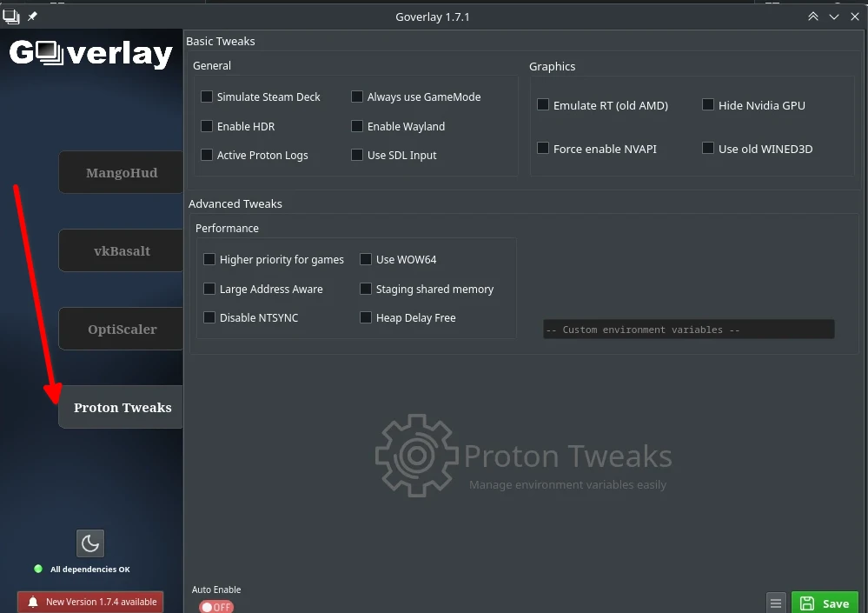Open the OptiScaler section
Screen dimensions: 868x613
click(121, 329)
